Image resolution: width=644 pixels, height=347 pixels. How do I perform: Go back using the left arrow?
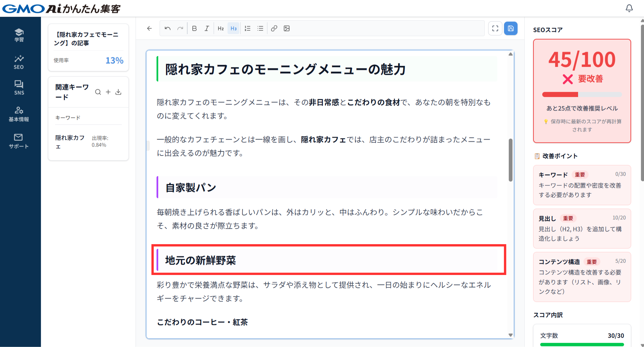tap(149, 28)
